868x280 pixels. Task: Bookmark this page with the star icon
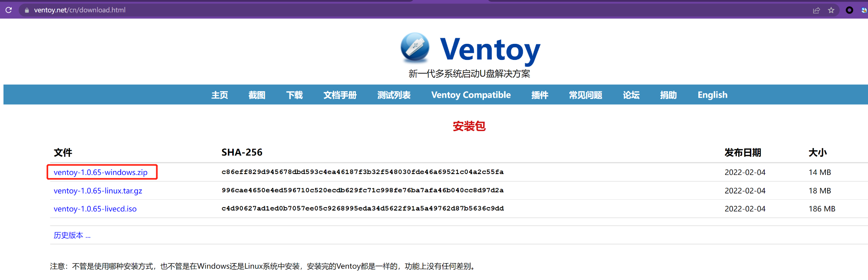[x=831, y=10]
